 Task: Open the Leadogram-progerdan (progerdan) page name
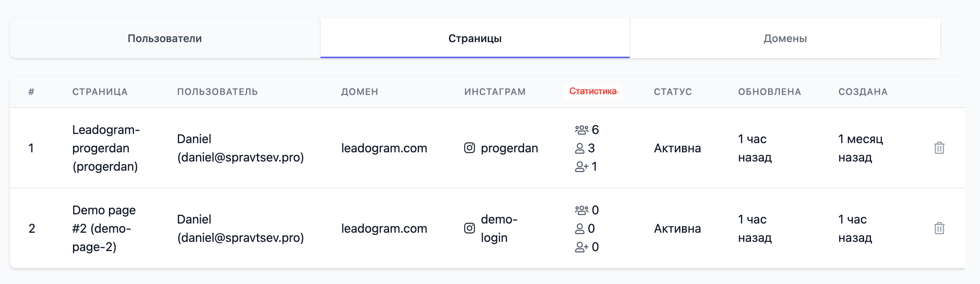106,148
